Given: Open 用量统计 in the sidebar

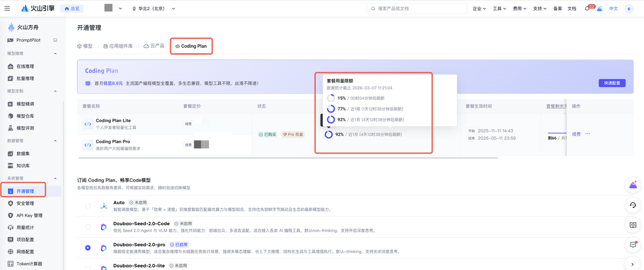Looking at the screenshot, I should pyautogui.click(x=25, y=227).
